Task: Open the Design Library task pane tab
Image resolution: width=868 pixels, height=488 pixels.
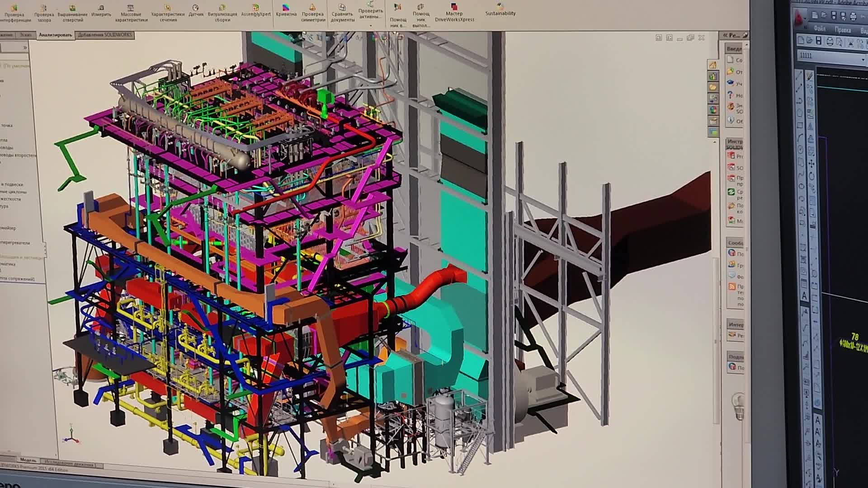Action: pyautogui.click(x=713, y=76)
